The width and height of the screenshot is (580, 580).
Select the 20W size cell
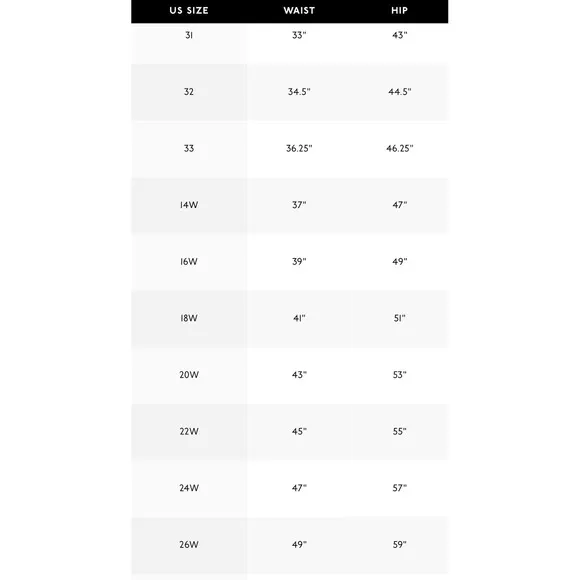(189, 375)
